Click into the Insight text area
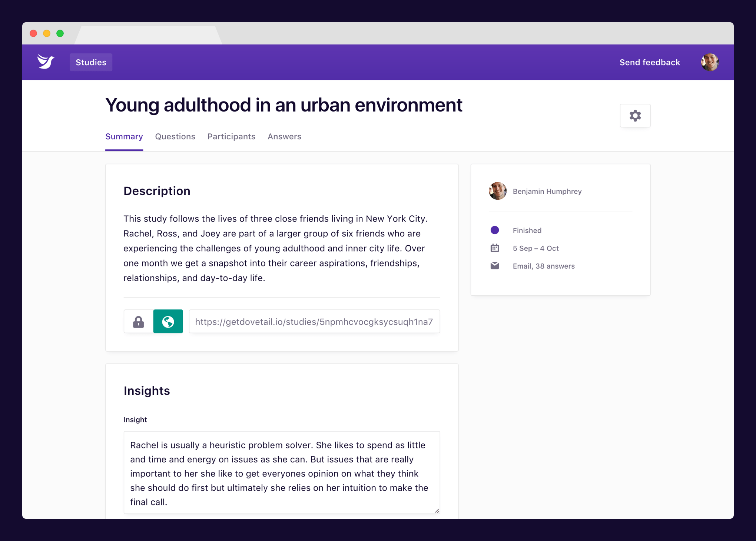 282,472
